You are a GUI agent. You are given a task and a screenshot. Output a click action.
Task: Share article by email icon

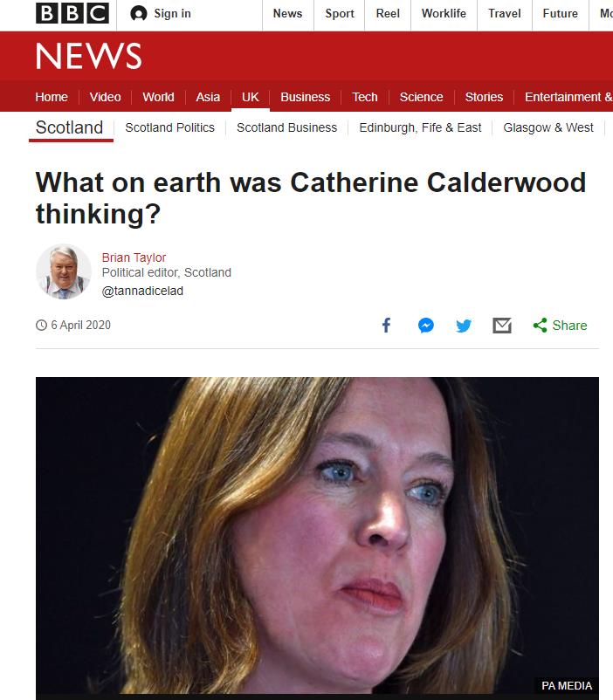[502, 326]
